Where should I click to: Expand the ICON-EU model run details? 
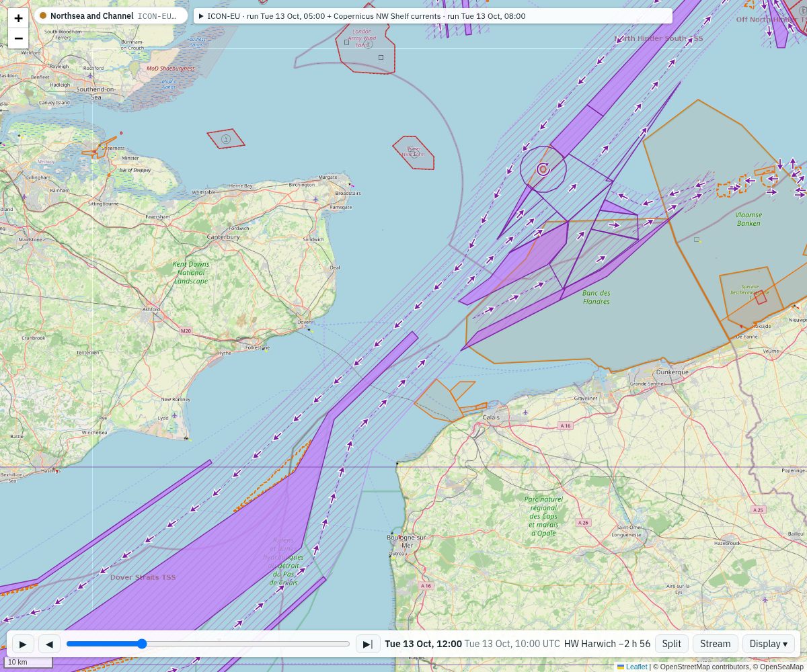tap(433, 15)
